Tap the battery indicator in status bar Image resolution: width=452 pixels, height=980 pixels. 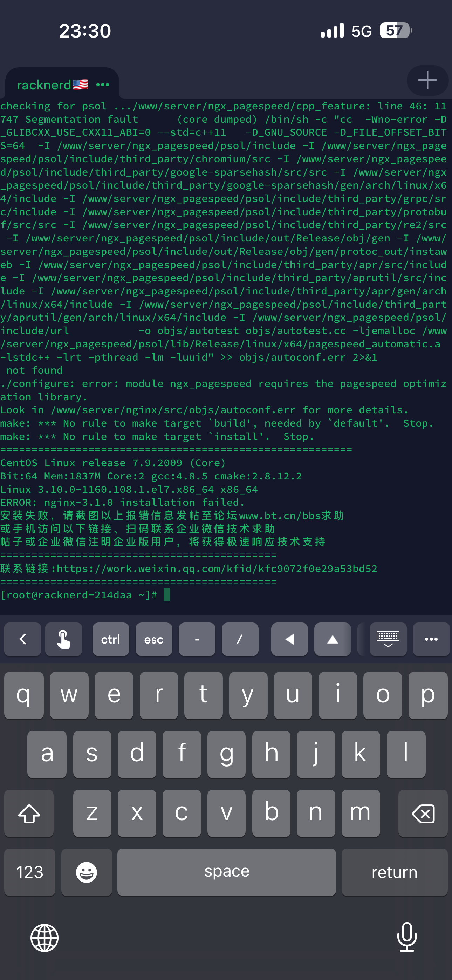(396, 30)
